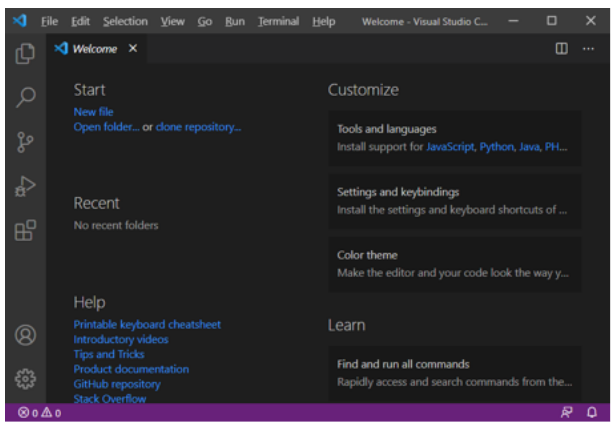Screen dimensions: 615x432
Task: Open the Go menu
Action: click(205, 21)
